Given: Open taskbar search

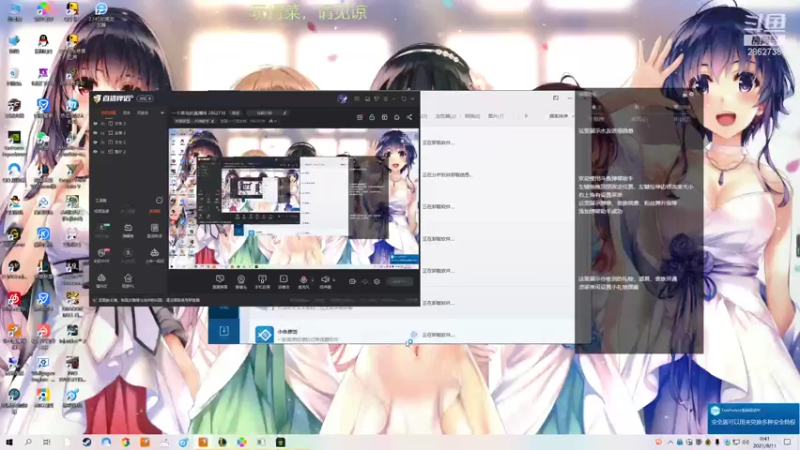Looking at the screenshot, I should [x=28, y=442].
